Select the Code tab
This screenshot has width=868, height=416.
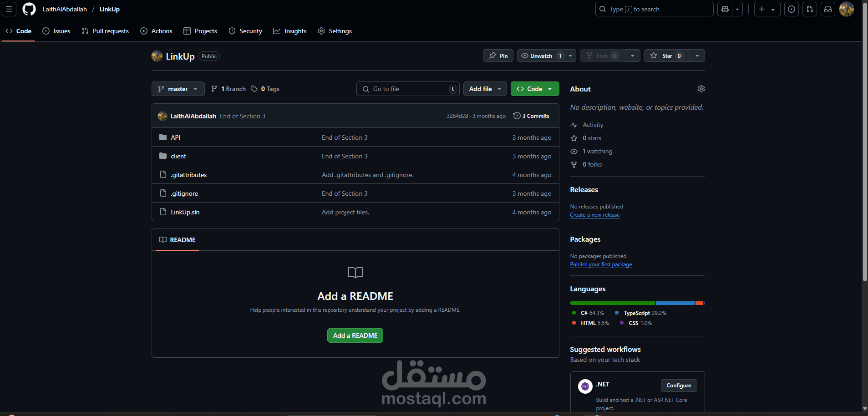click(19, 31)
